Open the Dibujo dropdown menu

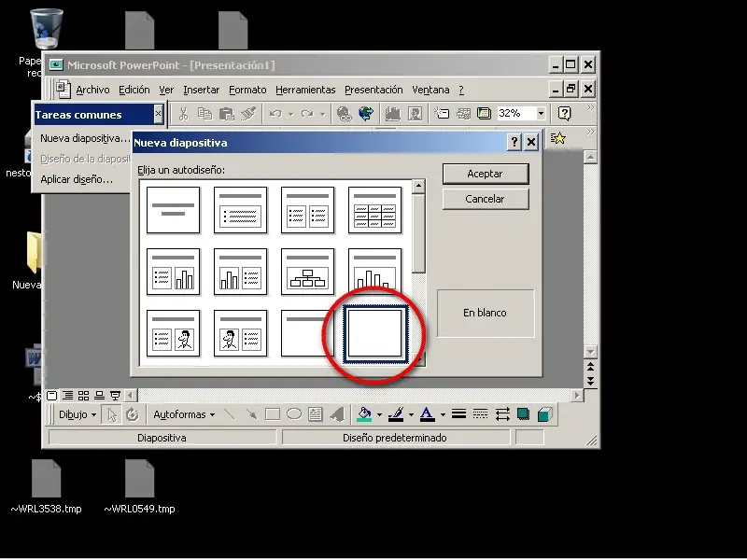78,414
